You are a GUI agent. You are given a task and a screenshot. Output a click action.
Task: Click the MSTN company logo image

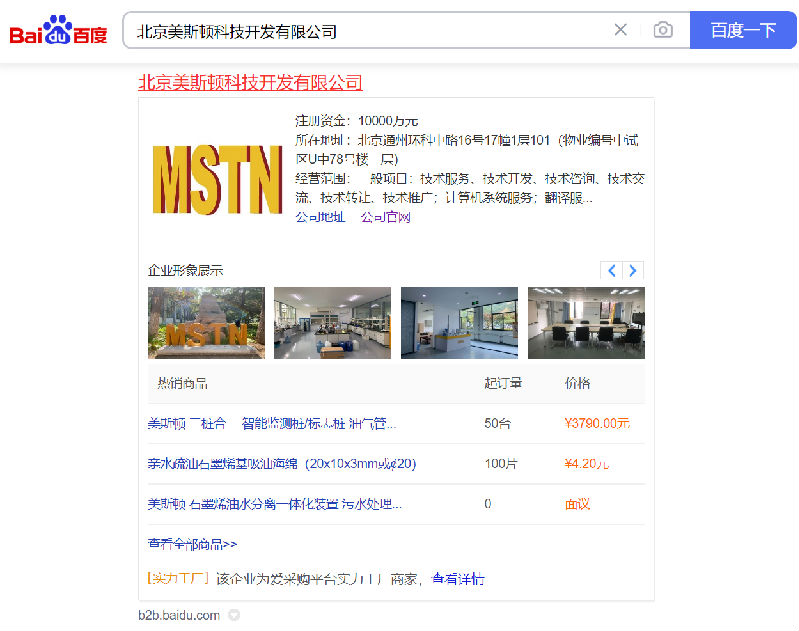pos(217,179)
